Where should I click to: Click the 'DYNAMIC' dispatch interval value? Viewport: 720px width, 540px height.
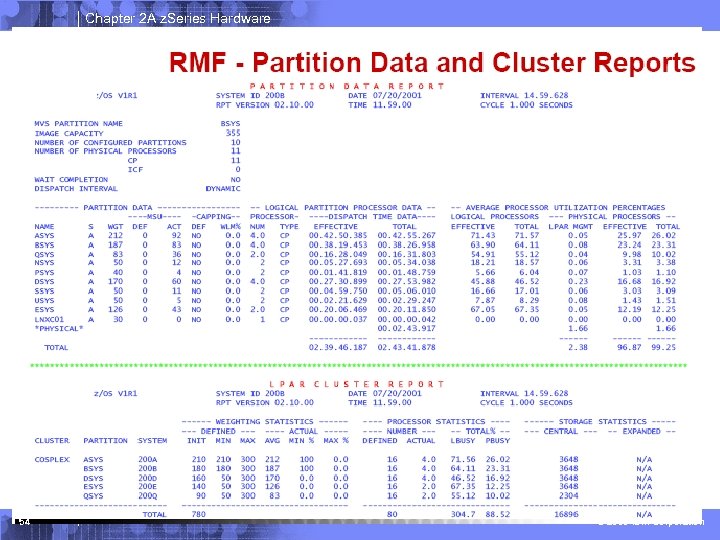(223, 189)
